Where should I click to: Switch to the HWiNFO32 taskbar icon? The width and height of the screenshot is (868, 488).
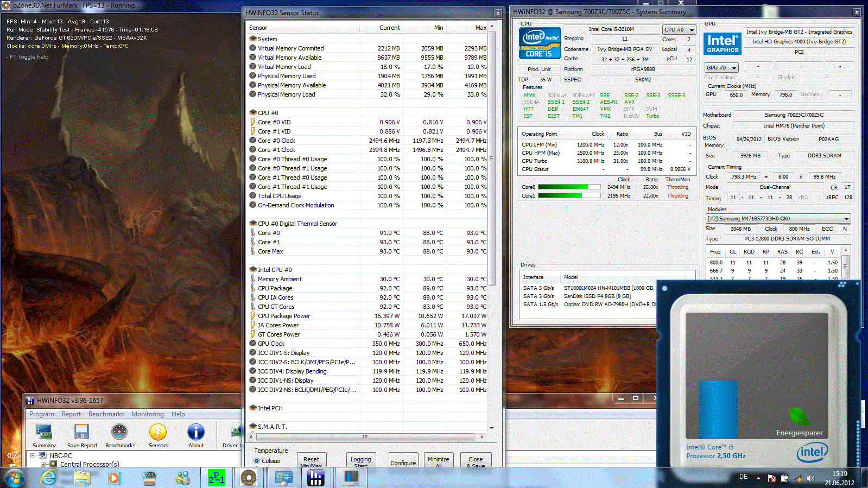(315, 478)
